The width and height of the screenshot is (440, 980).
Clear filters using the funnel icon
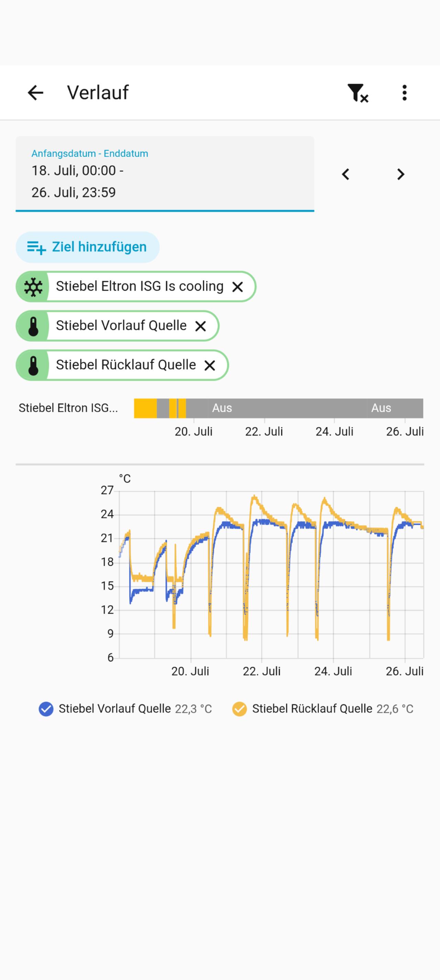[357, 93]
